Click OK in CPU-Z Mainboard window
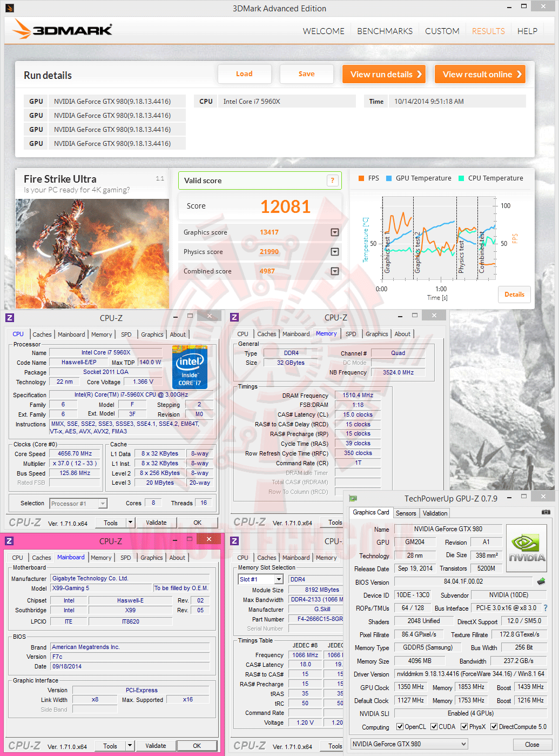 tap(197, 746)
